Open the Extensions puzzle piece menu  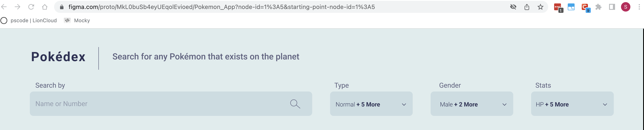[598, 7]
